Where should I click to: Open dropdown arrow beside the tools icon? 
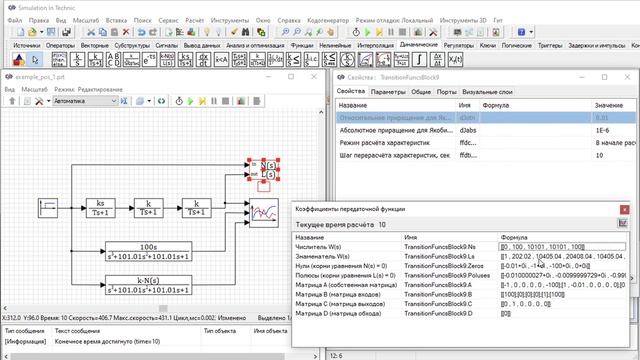click(x=49, y=101)
